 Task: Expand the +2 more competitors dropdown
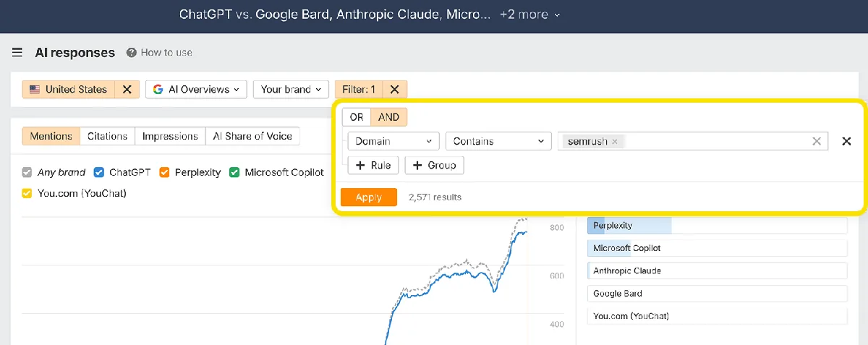pyautogui.click(x=530, y=14)
